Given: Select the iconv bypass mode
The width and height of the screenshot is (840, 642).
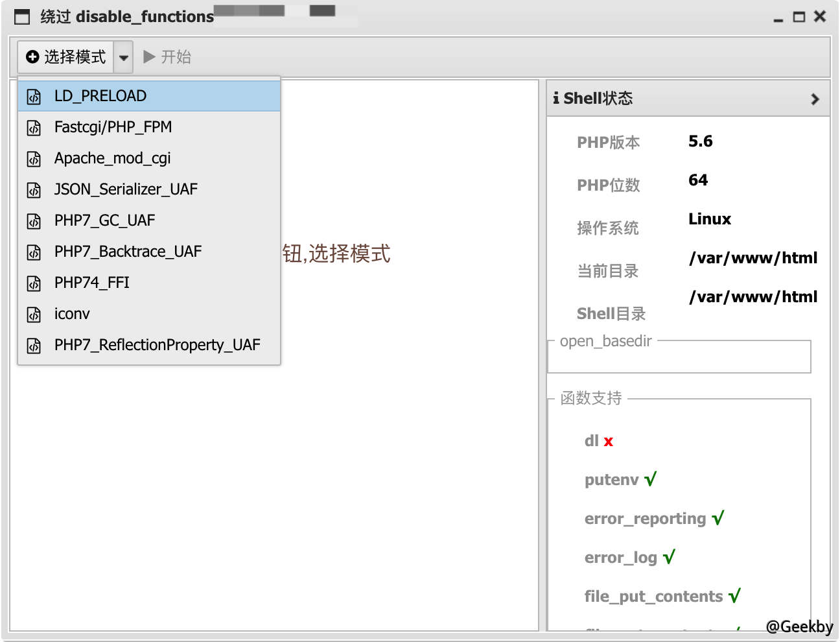Looking at the screenshot, I should pyautogui.click(x=72, y=314).
